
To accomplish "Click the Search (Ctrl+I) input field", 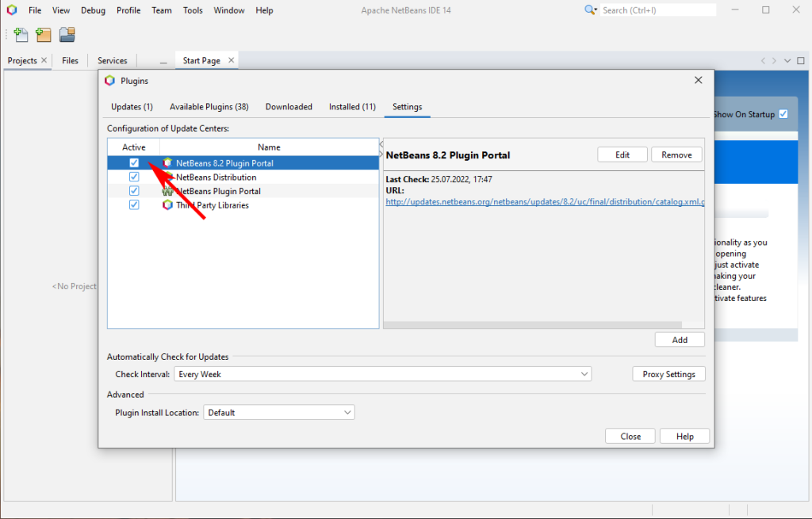I will click(x=657, y=10).
